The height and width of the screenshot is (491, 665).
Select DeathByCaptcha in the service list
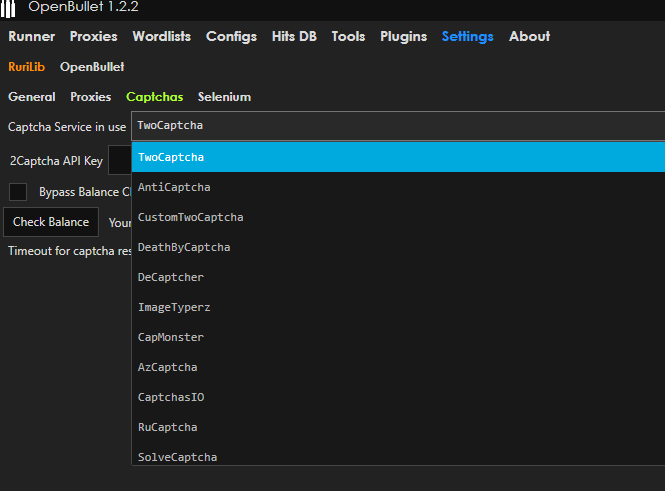[184, 247]
